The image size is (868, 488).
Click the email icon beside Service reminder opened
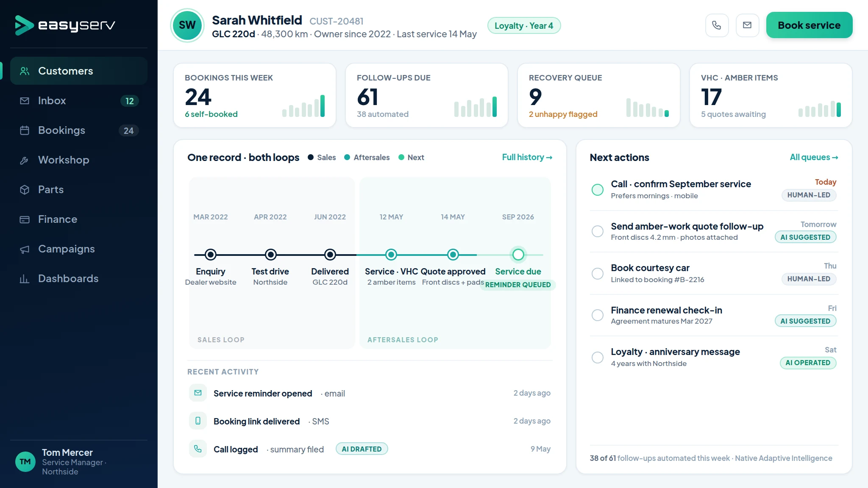(198, 393)
